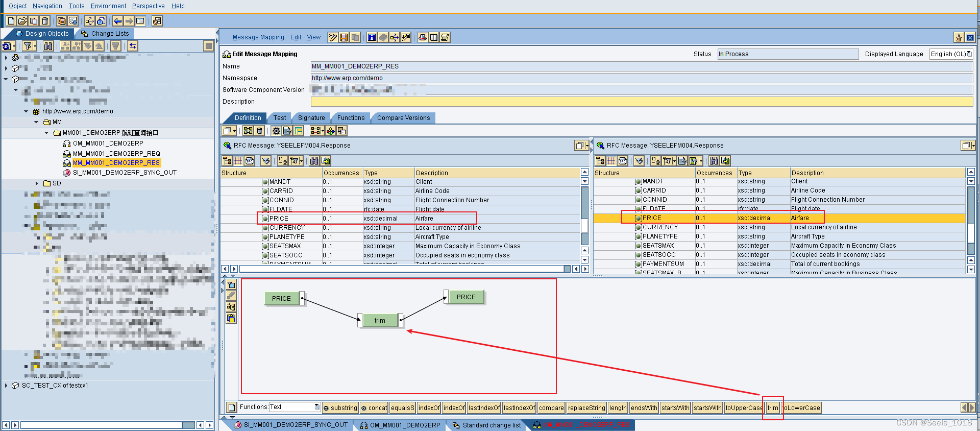The height and width of the screenshot is (431, 980).
Task: Click the left structure horizontal scrollbar
Action: tap(404, 269)
